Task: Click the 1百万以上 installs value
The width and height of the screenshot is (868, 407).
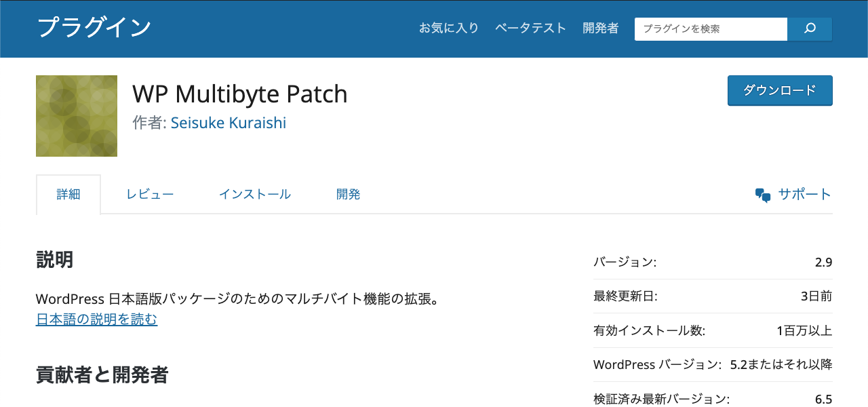Action: (805, 331)
